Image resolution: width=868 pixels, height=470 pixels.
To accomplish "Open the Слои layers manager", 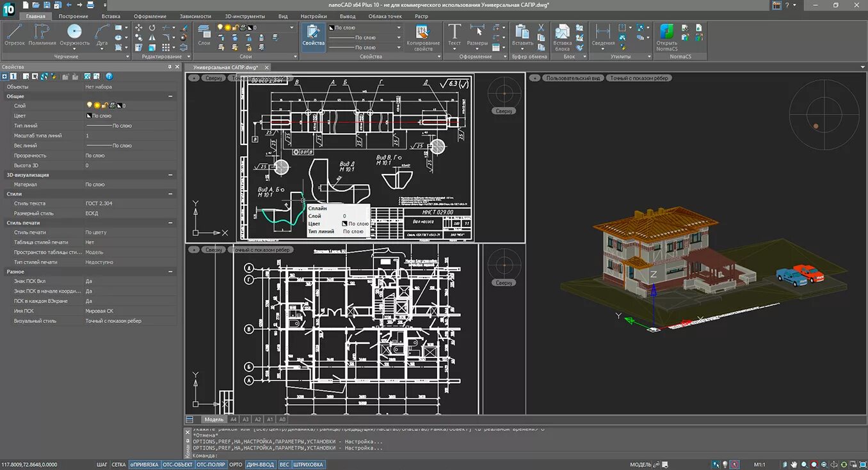I will click(x=204, y=35).
